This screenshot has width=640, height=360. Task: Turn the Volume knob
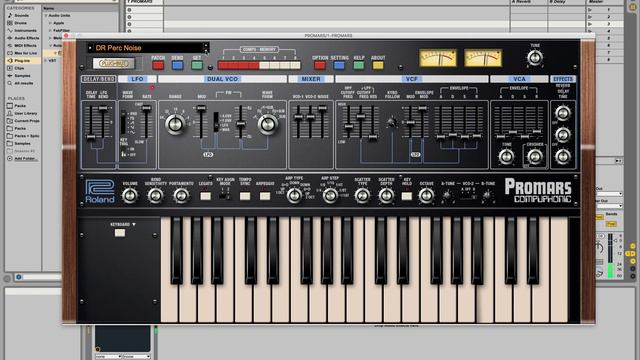coord(130,196)
